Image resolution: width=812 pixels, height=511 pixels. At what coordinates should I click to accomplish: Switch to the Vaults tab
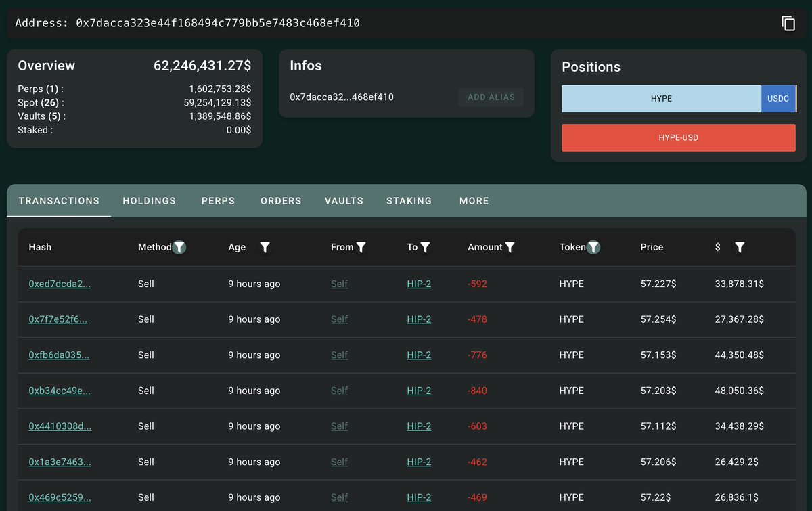tap(344, 201)
